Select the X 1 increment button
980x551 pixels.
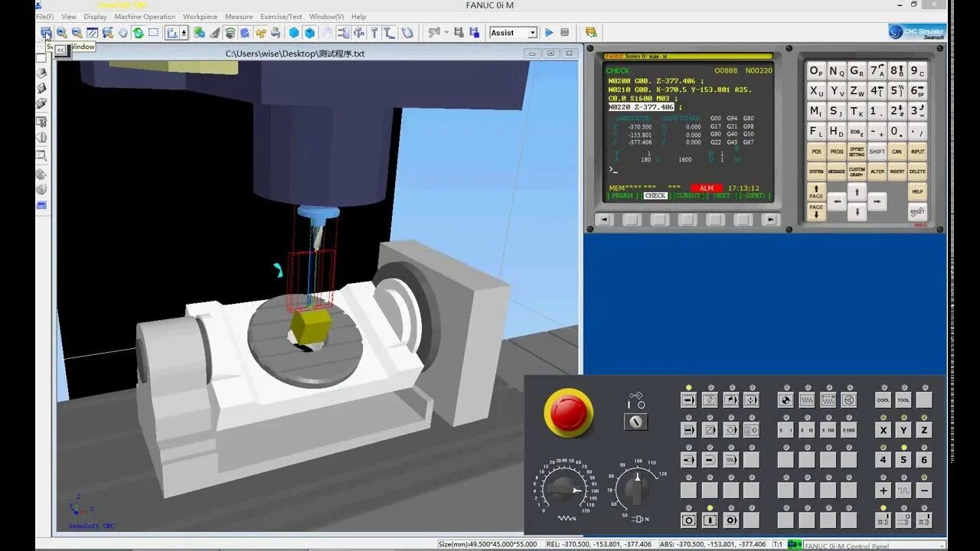(x=786, y=430)
